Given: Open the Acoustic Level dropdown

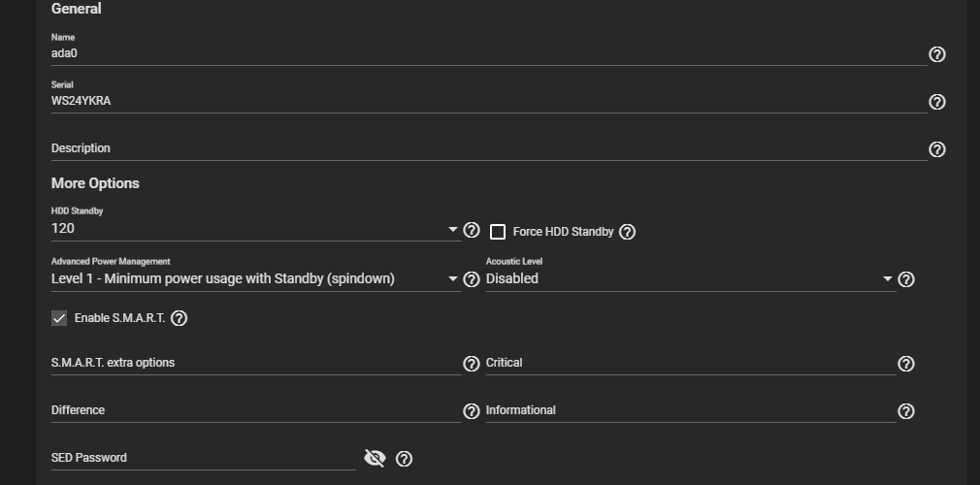Looking at the screenshot, I should [x=689, y=279].
